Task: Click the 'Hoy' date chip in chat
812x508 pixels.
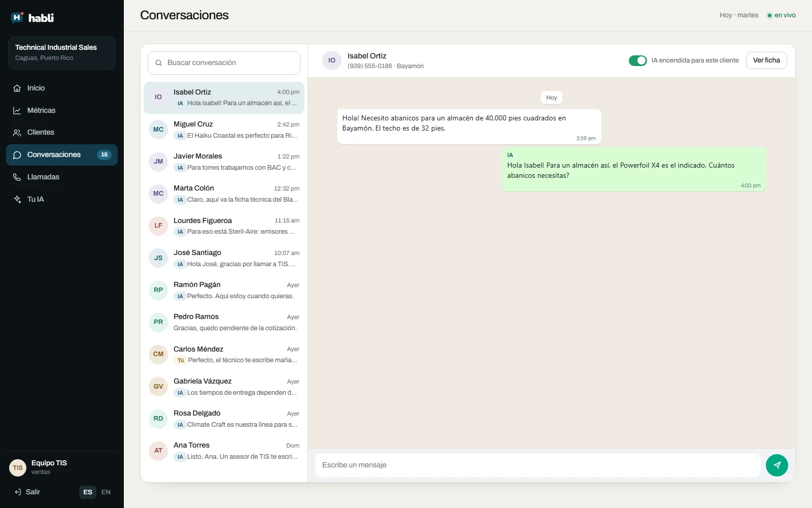Action: tap(552, 98)
